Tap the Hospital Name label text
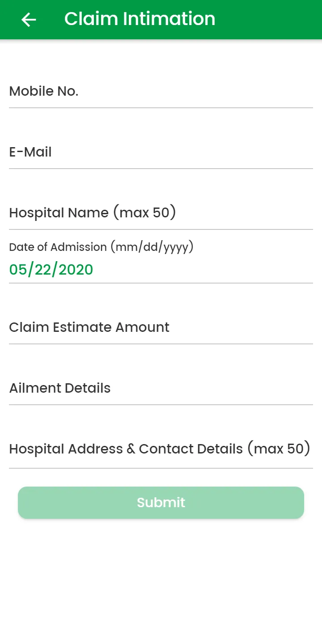 tap(93, 213)
